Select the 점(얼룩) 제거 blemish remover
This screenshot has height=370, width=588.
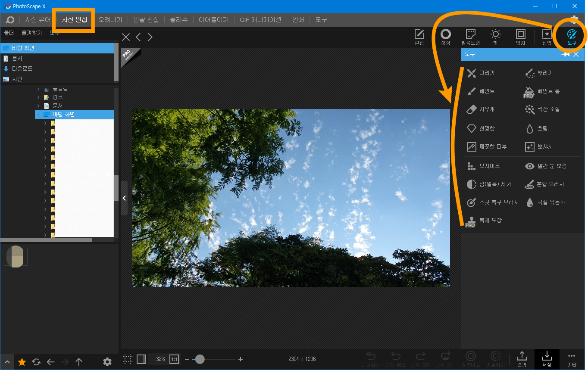click(489, 184)
